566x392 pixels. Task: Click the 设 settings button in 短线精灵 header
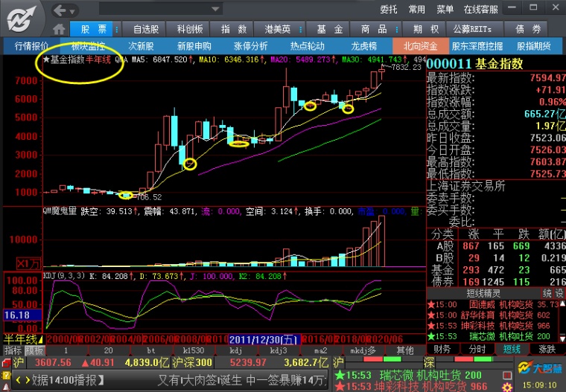coord(559,293)
